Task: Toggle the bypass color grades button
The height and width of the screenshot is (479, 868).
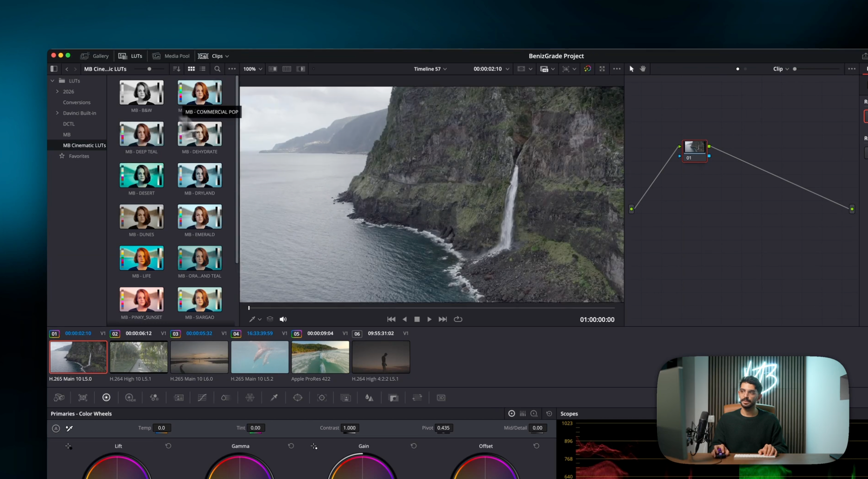Action: [587, 69]
